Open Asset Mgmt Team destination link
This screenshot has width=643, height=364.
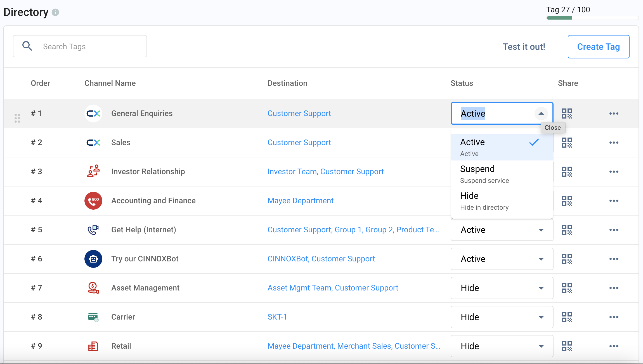tap(333, 288)
